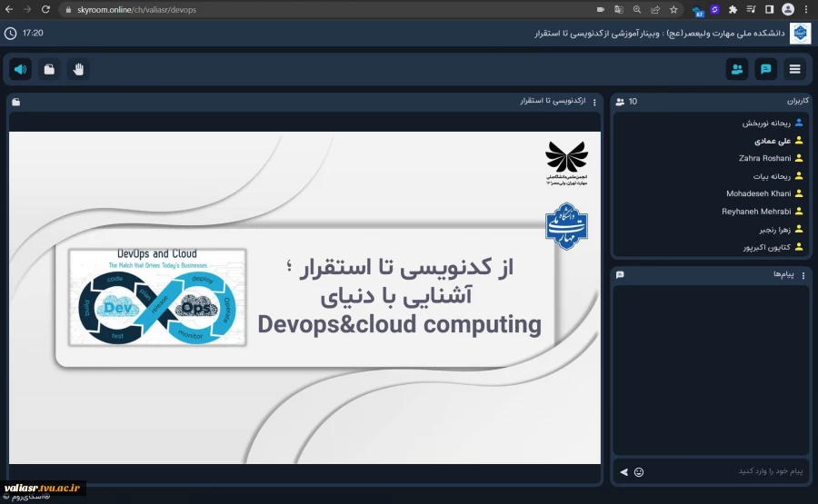
Task: Click the clock icon near 17:20
Action: [x=10, y=34]
